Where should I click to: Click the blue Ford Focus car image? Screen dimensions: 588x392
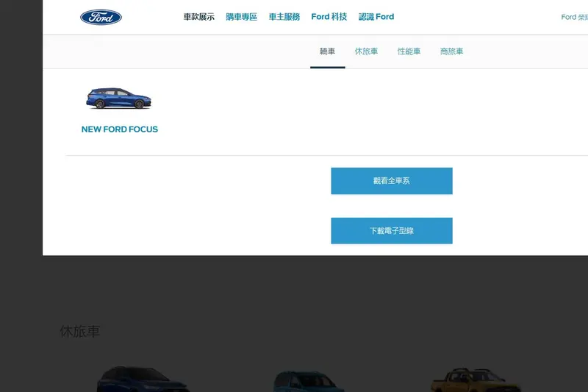coord(119,99)
